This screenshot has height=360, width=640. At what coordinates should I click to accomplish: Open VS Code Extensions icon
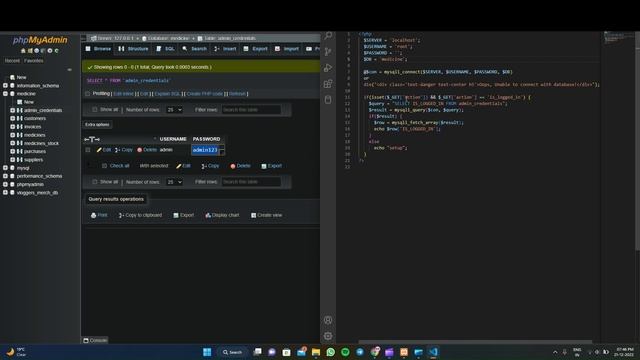click(328, 84)
